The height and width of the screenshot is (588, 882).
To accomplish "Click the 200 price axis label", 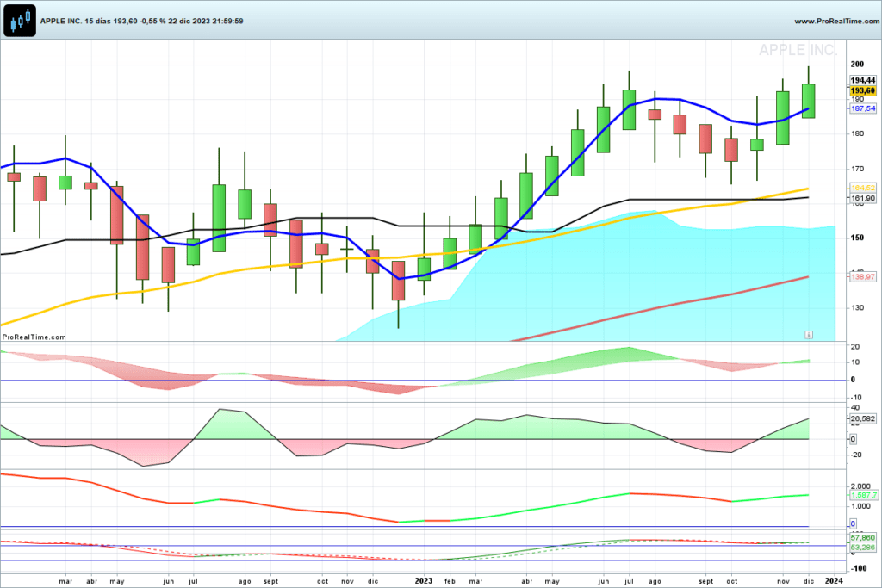I will 857,64.
